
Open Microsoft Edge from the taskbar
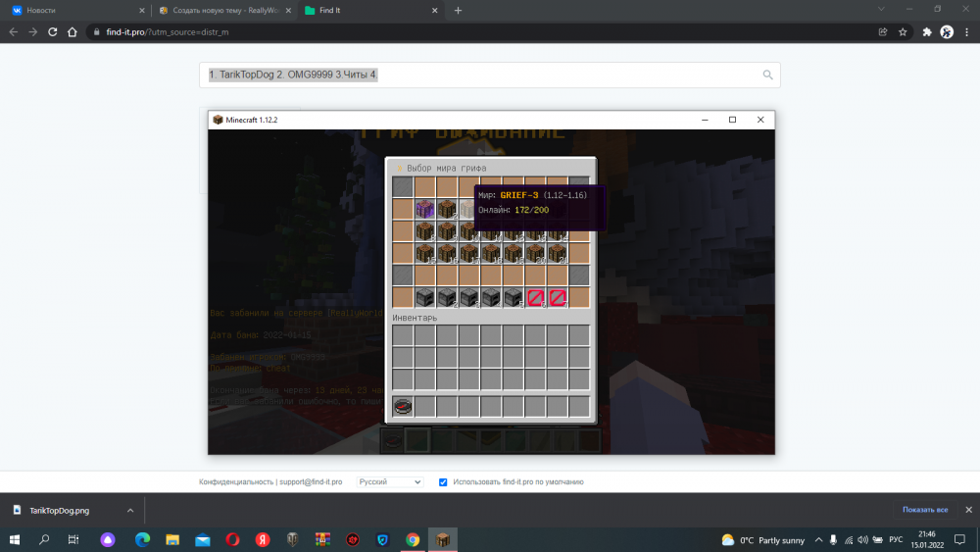click(x=142, y=539)
